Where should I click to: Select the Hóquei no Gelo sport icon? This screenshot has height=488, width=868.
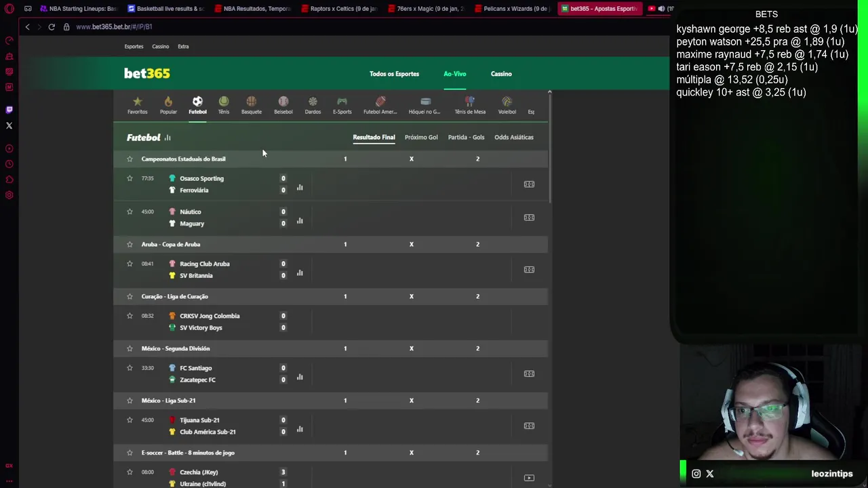425,105
